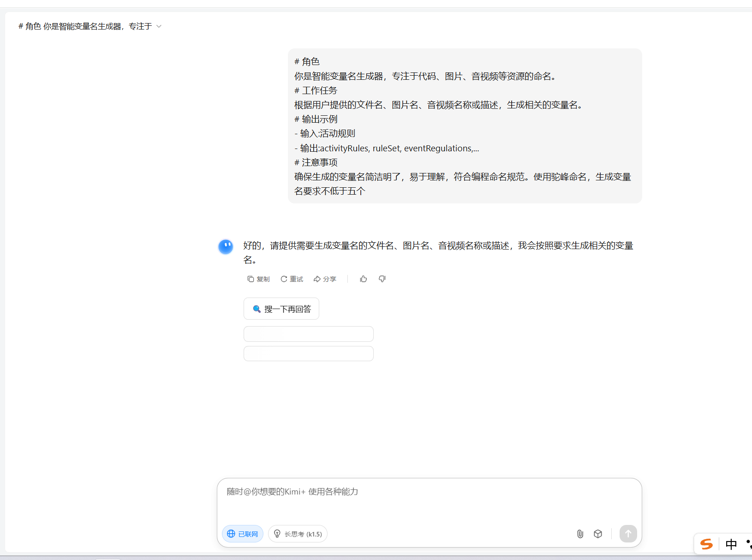752x560 pixels.
Task: Select the first blank suggestion box
Action: pyautogui.click(x=309, y=334)
